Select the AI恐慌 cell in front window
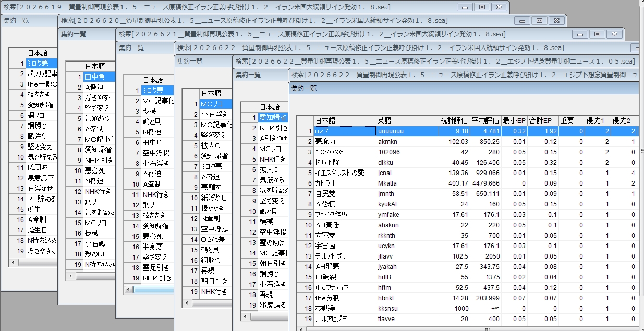 [345, 203]
